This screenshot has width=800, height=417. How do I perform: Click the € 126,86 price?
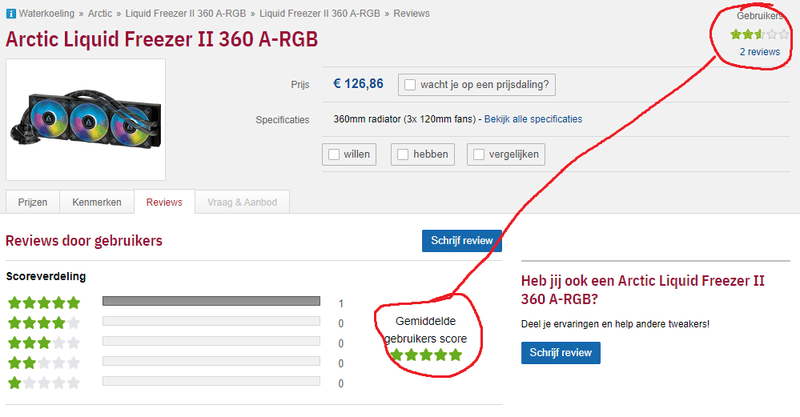[358, 84]
